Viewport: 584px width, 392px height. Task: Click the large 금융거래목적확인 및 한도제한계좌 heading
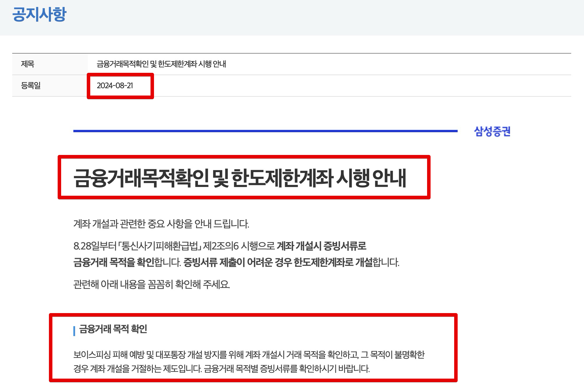coord(240,178)
